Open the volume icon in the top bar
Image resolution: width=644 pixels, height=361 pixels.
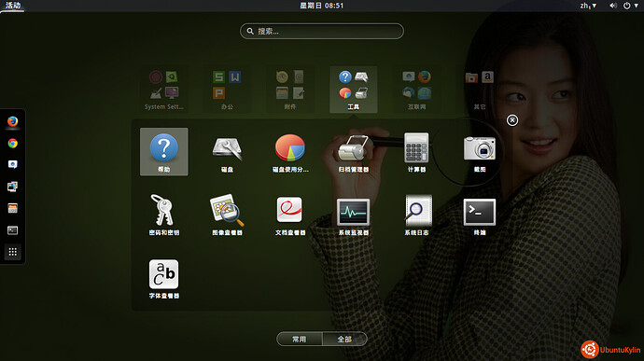tap(613, 6)
